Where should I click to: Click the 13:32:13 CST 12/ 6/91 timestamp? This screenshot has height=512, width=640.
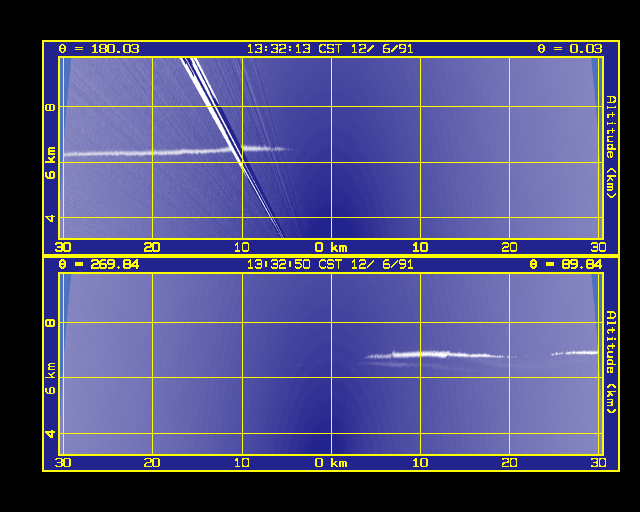[x=330, y=49]
